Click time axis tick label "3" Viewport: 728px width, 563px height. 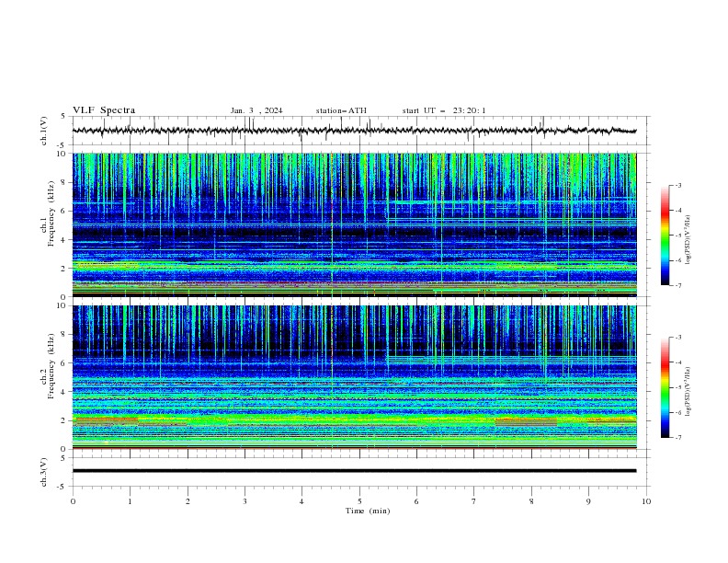[245, 501]
